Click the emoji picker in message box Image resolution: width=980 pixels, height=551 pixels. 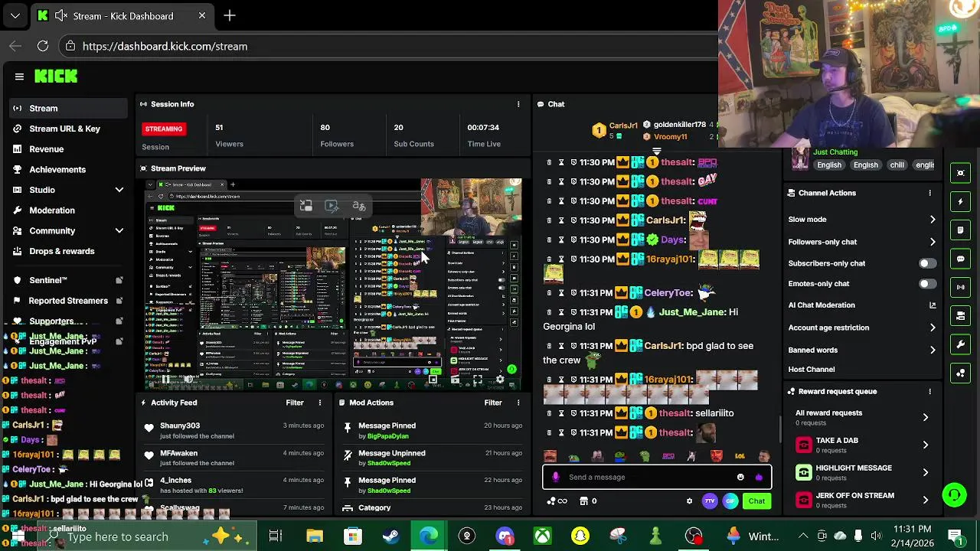pyautogui.click(x=740, y=477)
